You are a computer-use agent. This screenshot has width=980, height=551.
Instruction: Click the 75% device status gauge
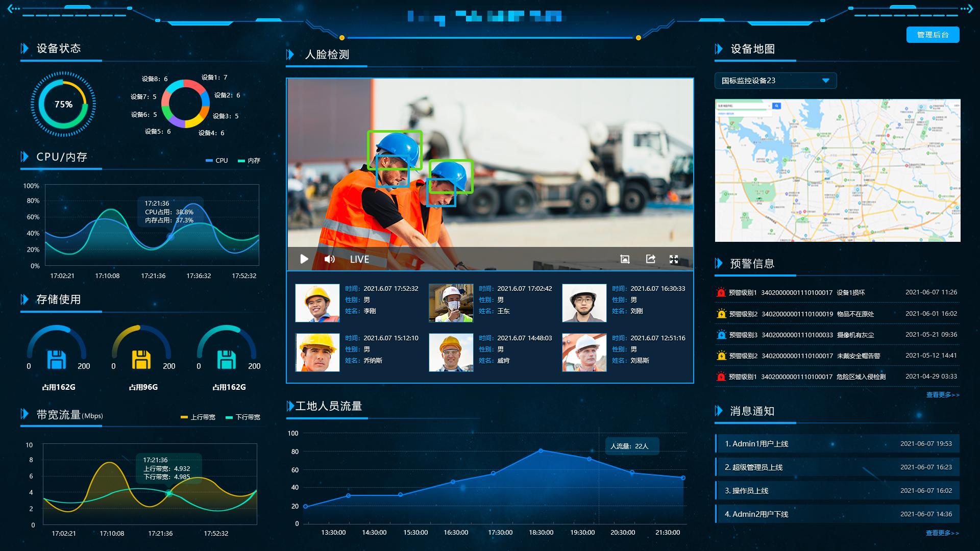[x=63, y=104]
